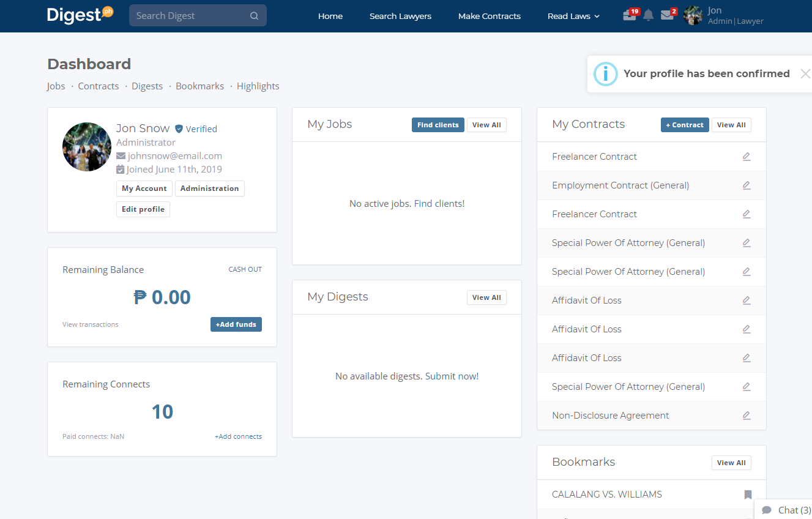Click the search magnifier icon
The width and height of the screenshot is (812, 519).
(x=254, y=15)
